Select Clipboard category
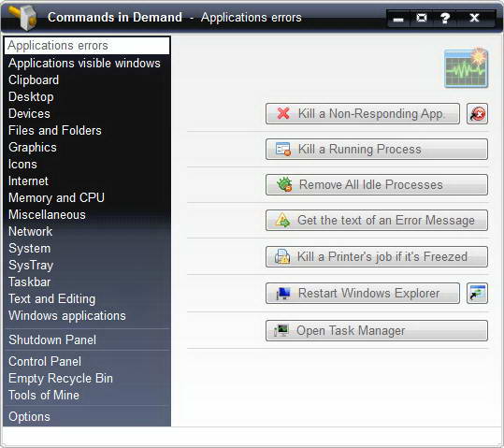 point(87,80)
